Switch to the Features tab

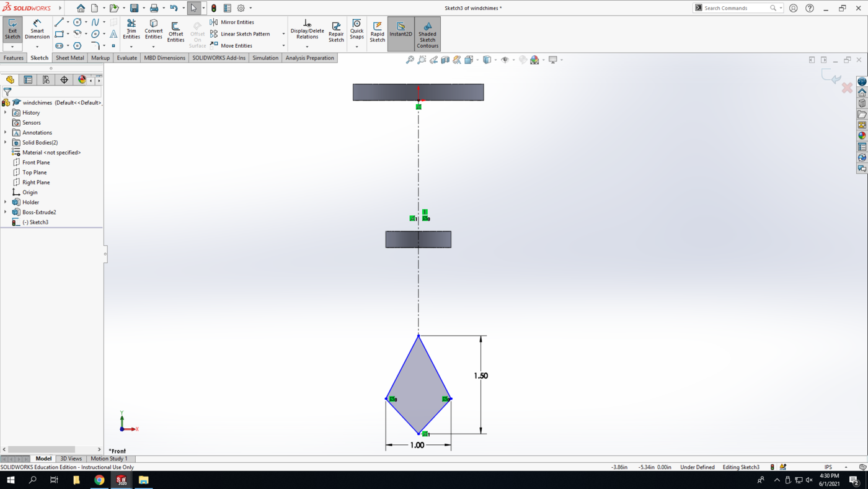click(13, 58)
